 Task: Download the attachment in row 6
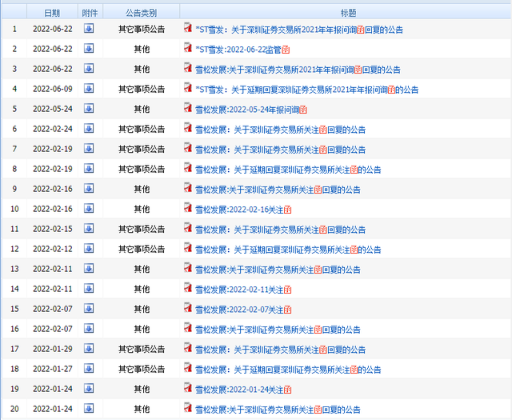pos(89,128)
